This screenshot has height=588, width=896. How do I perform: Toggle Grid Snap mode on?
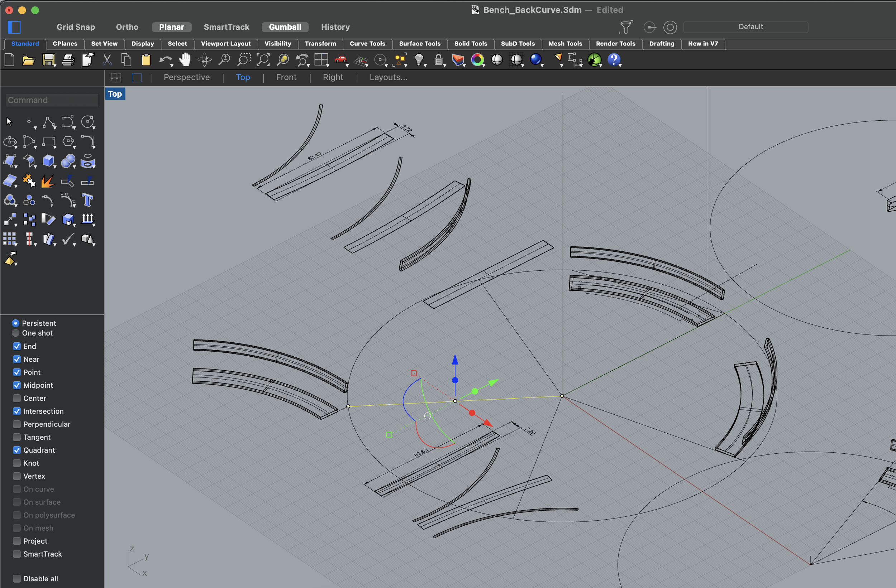76,27
